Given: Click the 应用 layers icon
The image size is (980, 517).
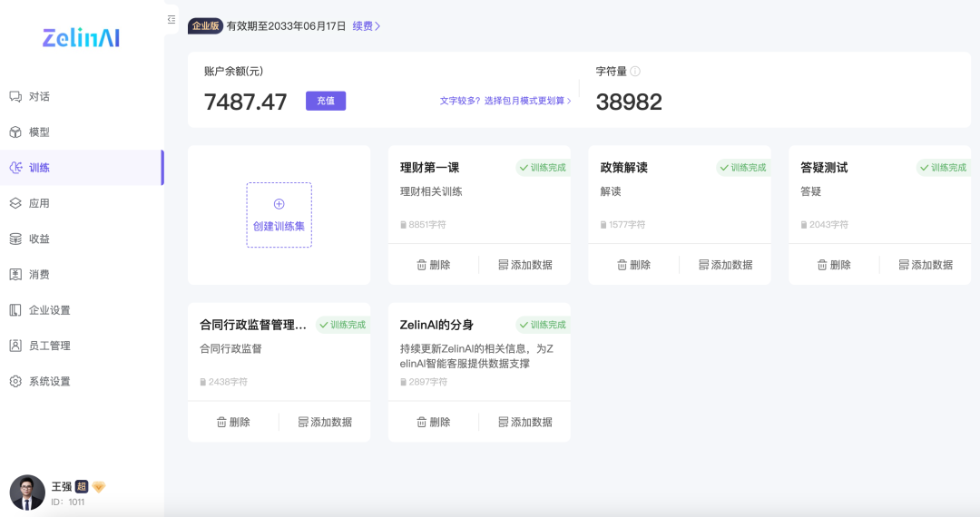Looking at the screenshot, I should 15,203.
